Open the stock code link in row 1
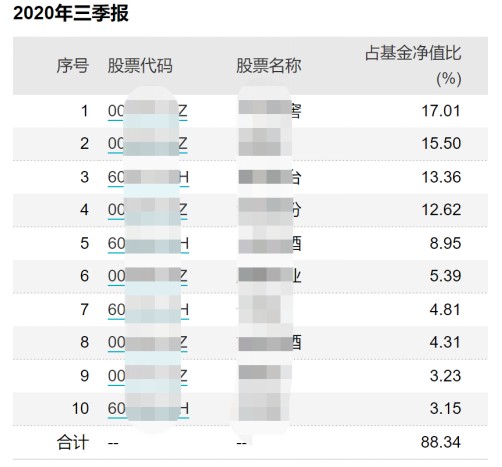This screenshot has width=502, height=467. (148, 111)
